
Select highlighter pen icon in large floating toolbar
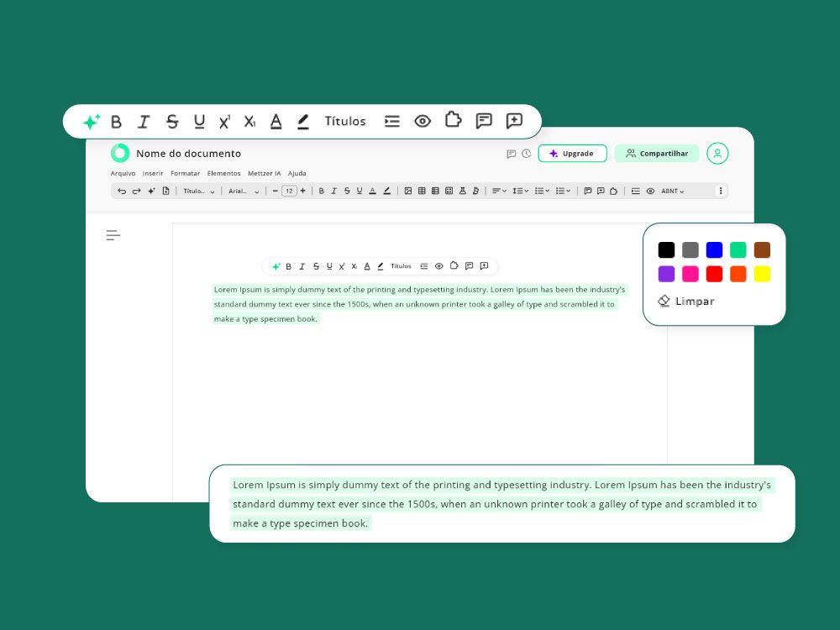pos(303,122)
